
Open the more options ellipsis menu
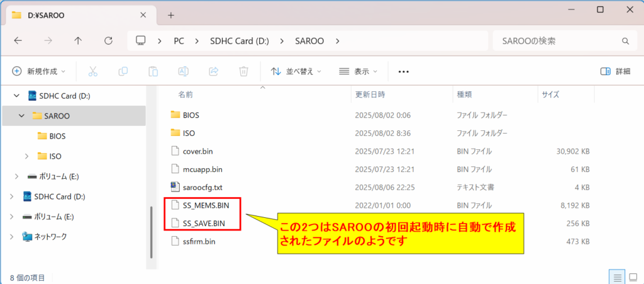[x=404, y=71]
